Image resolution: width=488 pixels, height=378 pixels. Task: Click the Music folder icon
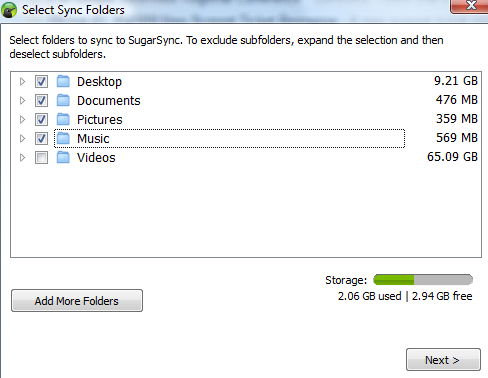pyautogui.click(x=63, y=138)
